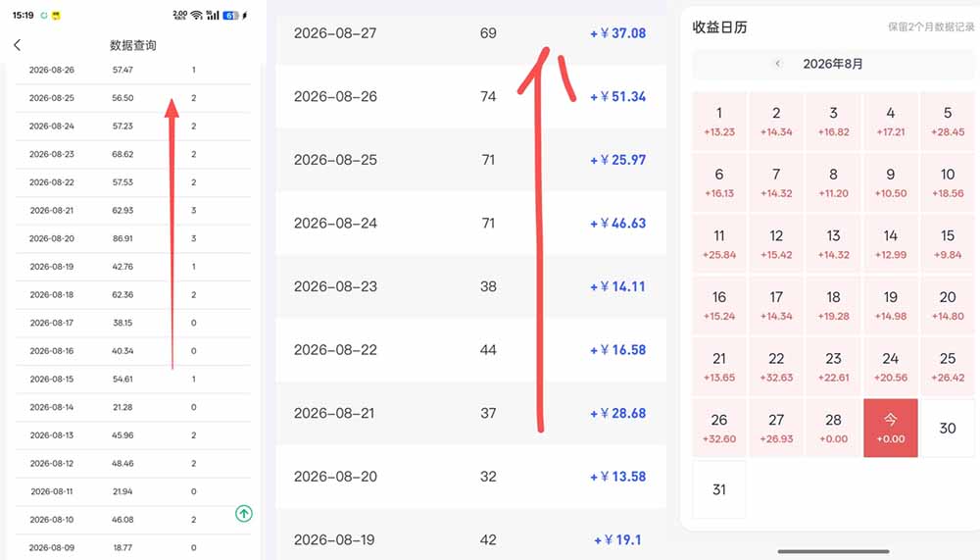Tap the +¥16.58 amount
Screen dimensions: 980x560
617,350
